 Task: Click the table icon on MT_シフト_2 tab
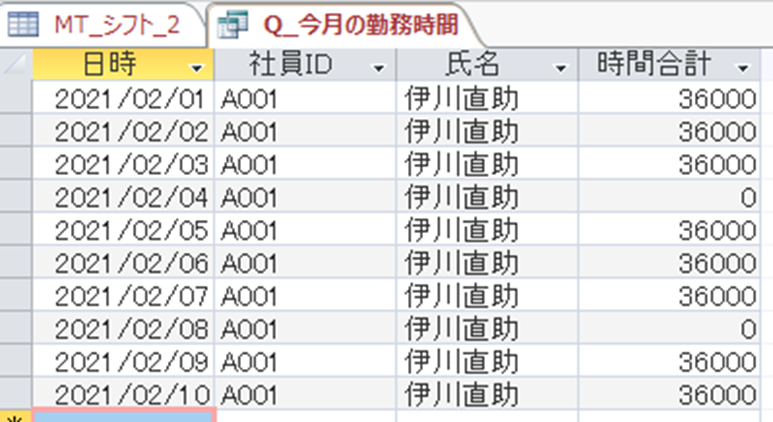coord(23,24)
